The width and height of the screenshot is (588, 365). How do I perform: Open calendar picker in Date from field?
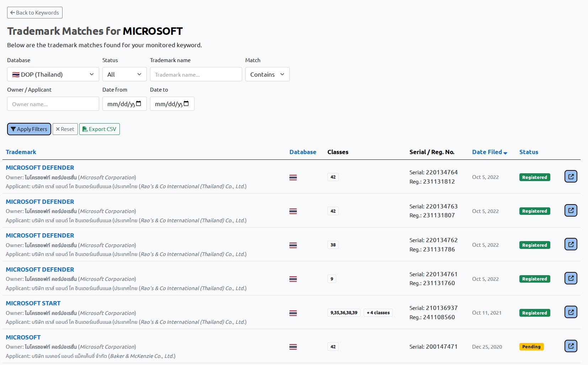click(139, 104)
